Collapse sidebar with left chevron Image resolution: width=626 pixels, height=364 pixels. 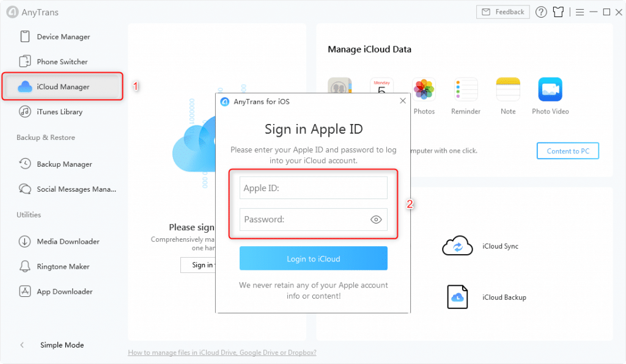22,345
